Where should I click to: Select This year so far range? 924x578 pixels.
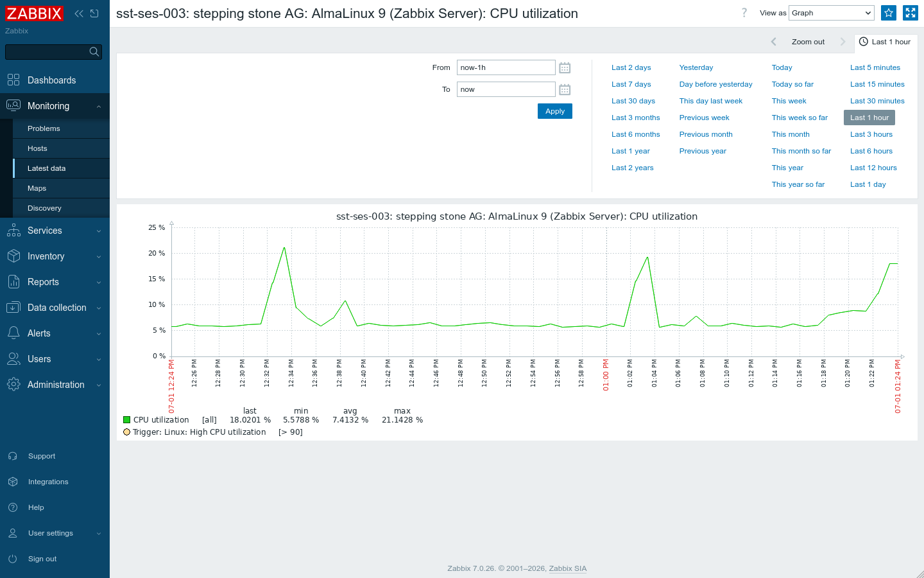click(x=798, y=184)
